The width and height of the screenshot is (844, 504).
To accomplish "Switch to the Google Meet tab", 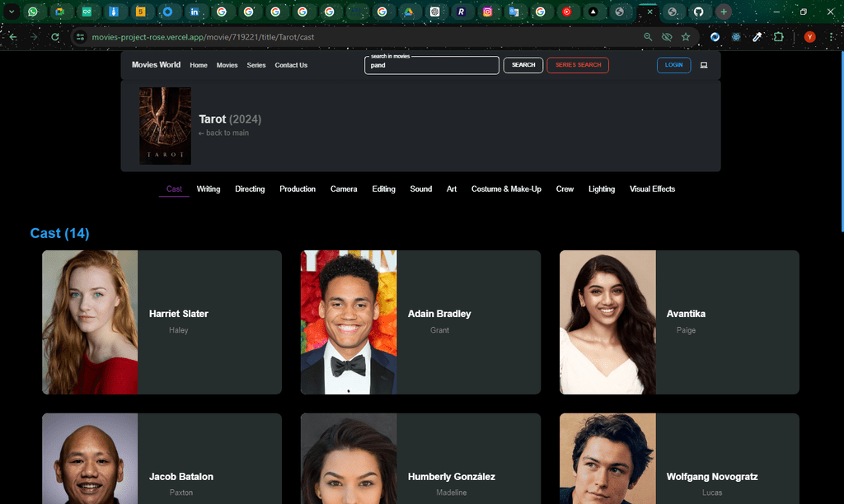I will click(x=59, y=12).
